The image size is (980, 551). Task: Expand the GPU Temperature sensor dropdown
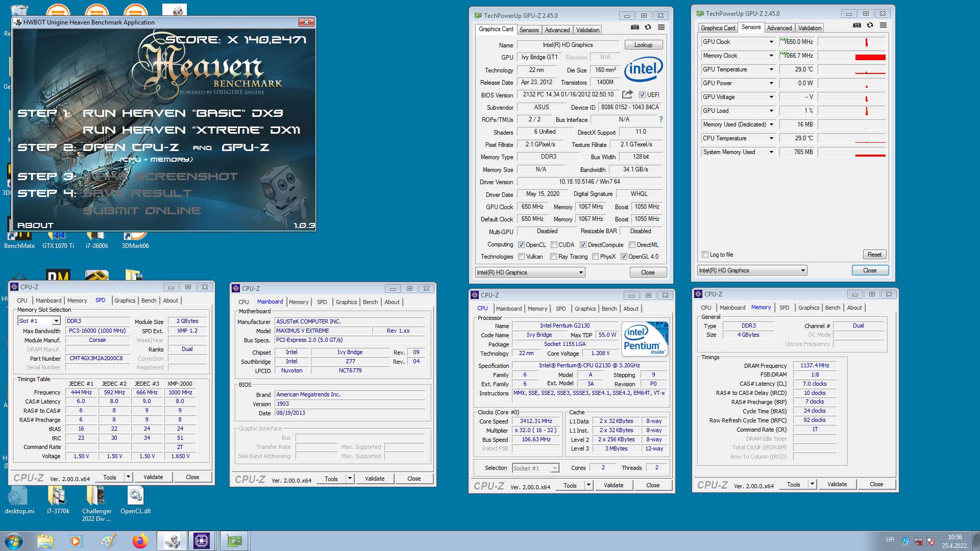(x=771, y=69)
